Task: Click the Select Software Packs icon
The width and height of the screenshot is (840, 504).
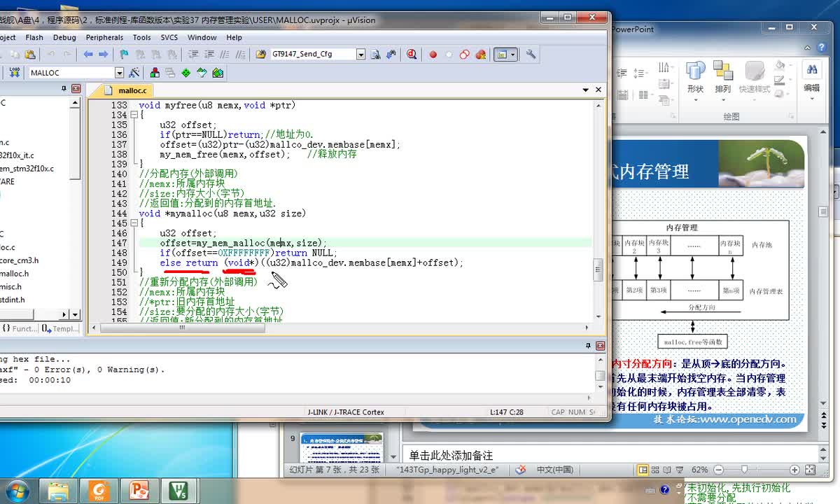Action: click(x=202, y=72)
